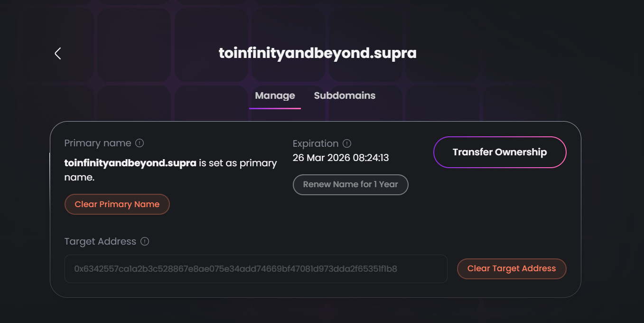Clear the Target Address

point(511,268)
